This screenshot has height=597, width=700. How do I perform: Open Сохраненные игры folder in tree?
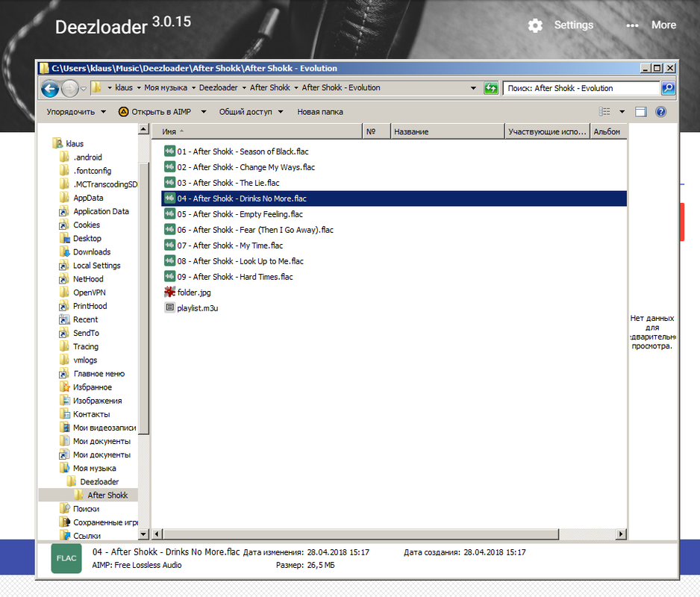[x=99, y=522]
